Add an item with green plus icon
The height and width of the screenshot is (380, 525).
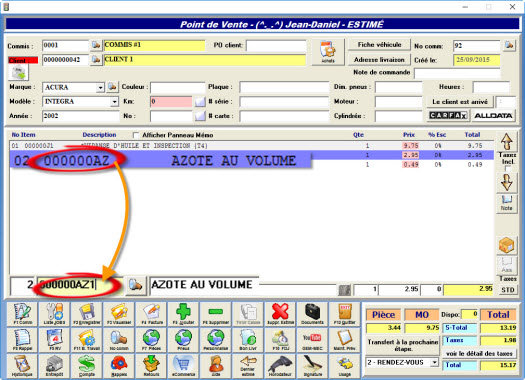(183, 314)
